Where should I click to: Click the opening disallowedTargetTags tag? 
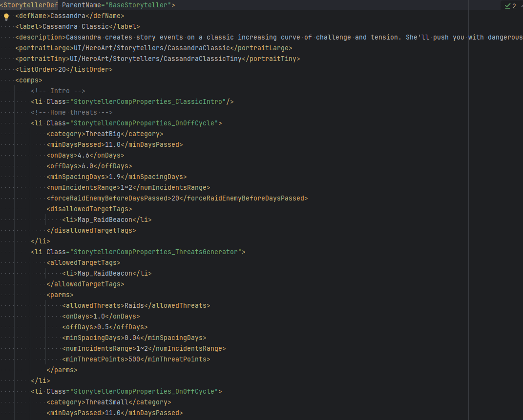pos(89,209)
